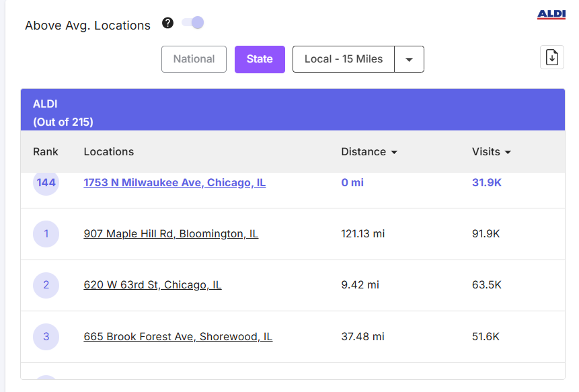Click the 37.48 mi distance value
This screenshot has height=392, width=579.
[362, 337]
